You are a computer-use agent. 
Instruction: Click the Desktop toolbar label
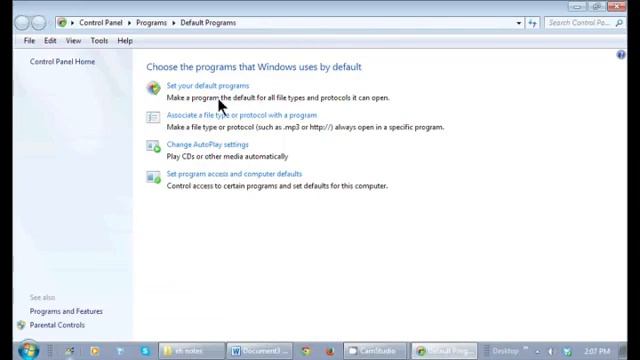505,351
